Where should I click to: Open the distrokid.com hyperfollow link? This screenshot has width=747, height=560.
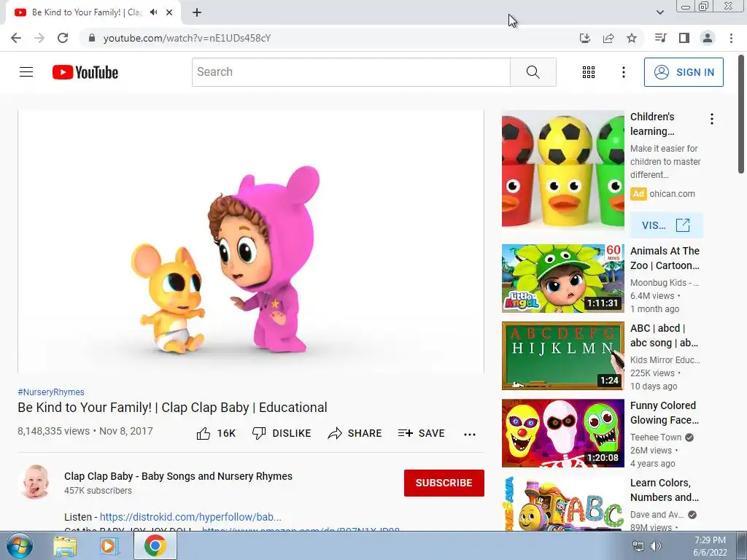(190, 517)
